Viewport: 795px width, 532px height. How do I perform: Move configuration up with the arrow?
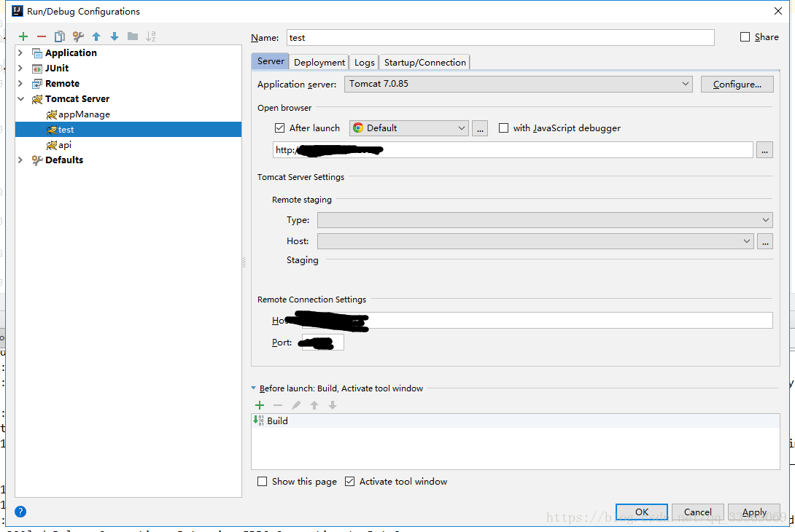point(96,36)
